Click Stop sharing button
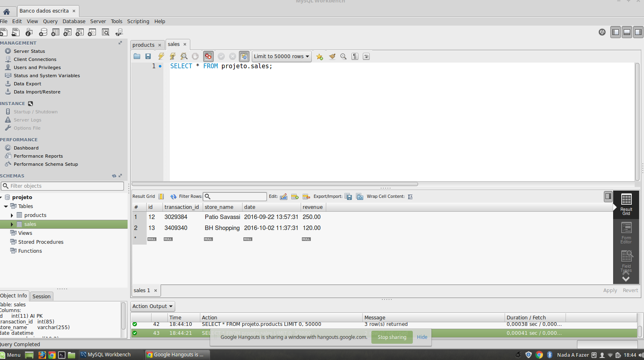The image size is (644, 360). (392, 337)
